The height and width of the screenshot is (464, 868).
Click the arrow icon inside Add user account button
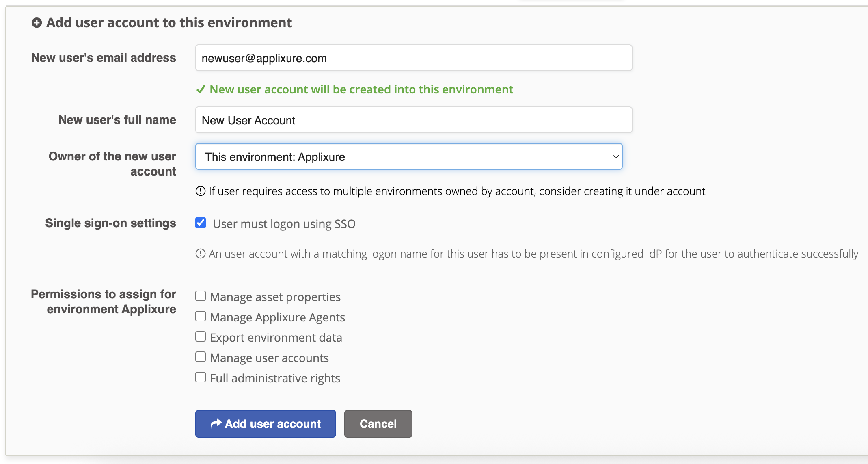216,423
